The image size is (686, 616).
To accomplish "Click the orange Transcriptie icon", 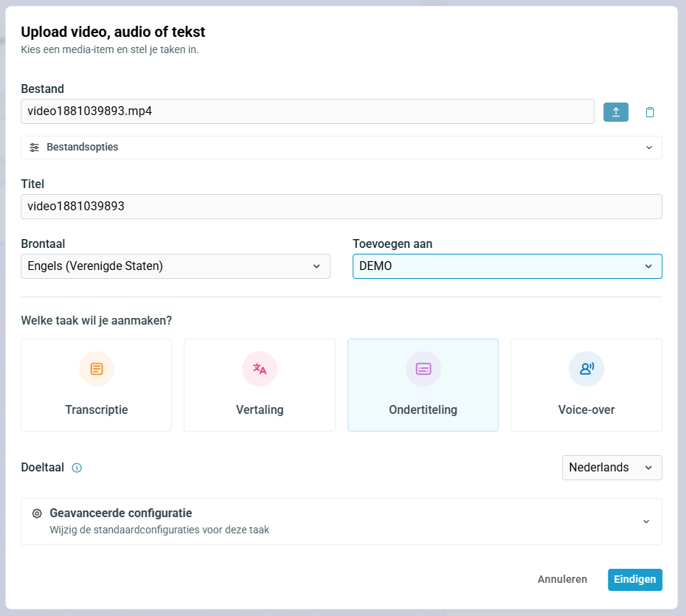I will click(97, 369).
